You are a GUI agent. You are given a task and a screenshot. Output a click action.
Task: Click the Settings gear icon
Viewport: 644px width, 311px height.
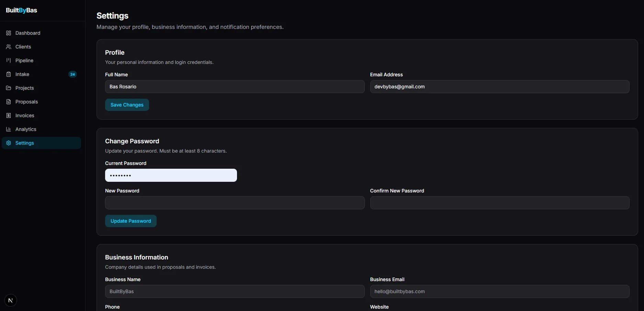[9, 143]
